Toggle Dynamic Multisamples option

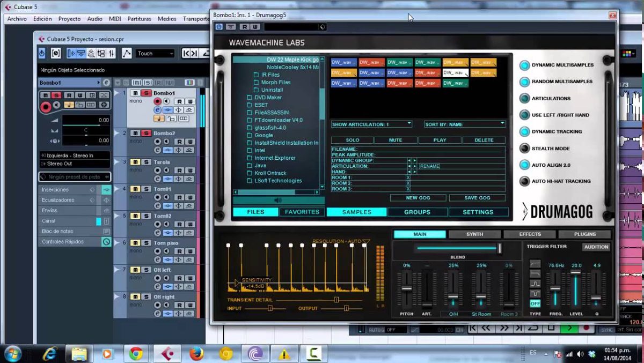pyautogui.click(x=524, y=65)
